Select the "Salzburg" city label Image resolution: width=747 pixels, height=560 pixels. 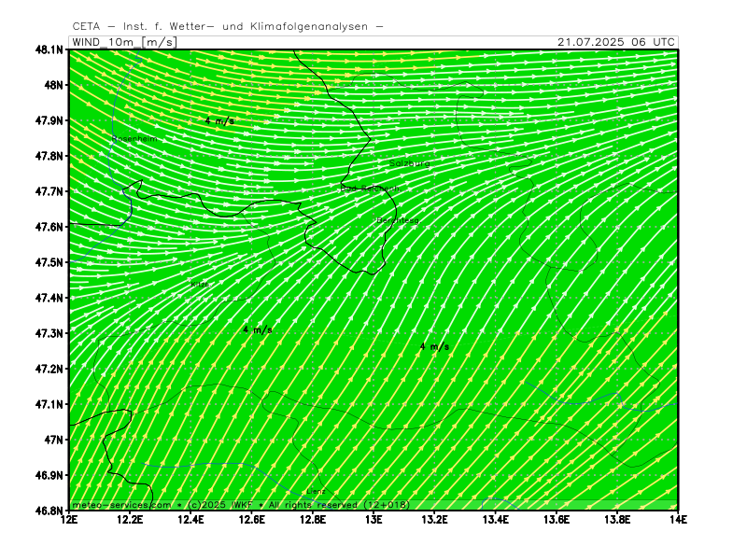click(410, 163)
